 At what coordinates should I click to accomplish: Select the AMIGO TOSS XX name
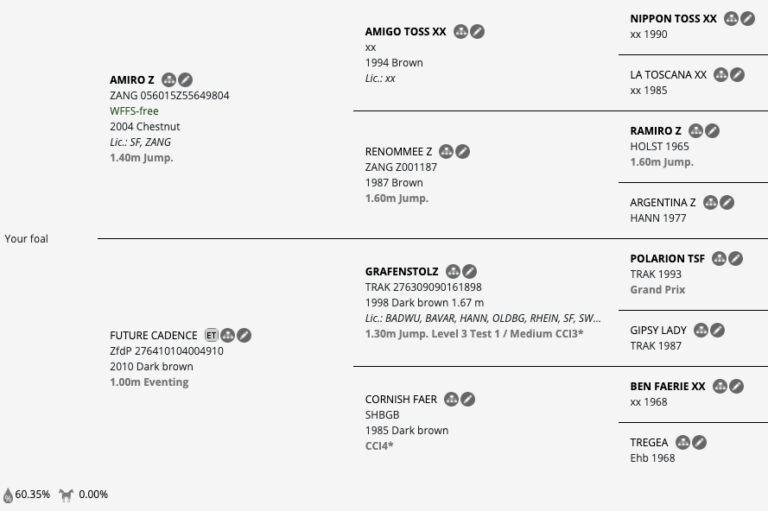pyautogui.click(x=406, y=31)
